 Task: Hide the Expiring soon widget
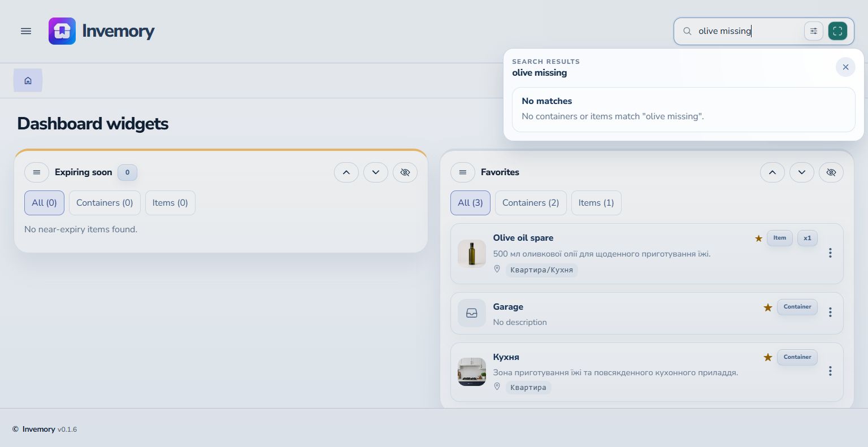tap(405, 172)
